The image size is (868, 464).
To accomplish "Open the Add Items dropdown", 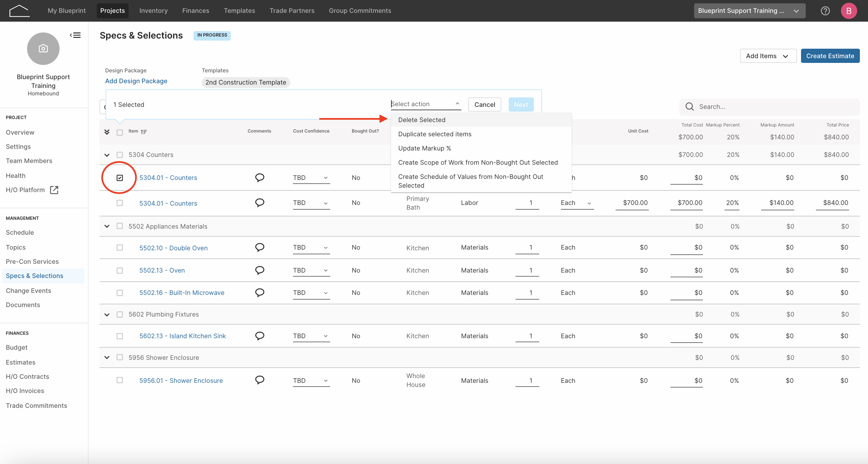I will (768, 56).
